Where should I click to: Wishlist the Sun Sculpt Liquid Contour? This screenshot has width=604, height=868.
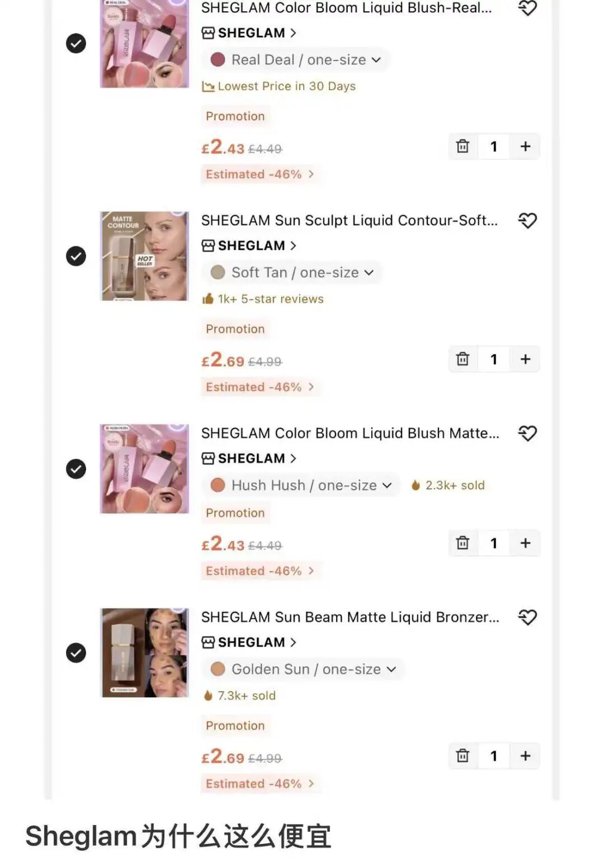click(527, 220)
